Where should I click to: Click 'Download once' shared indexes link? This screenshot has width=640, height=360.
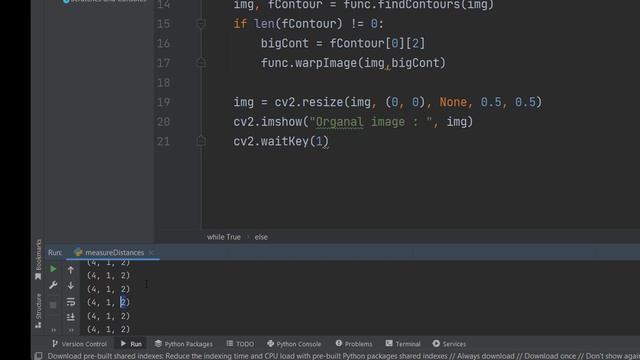click(550, 356)
